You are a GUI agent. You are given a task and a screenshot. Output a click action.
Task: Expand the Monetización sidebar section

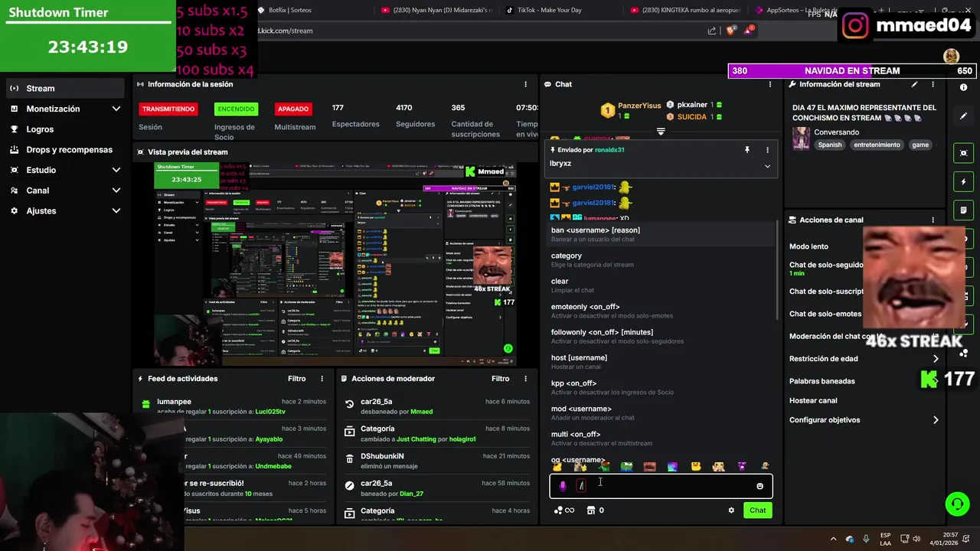pos(65,109)
